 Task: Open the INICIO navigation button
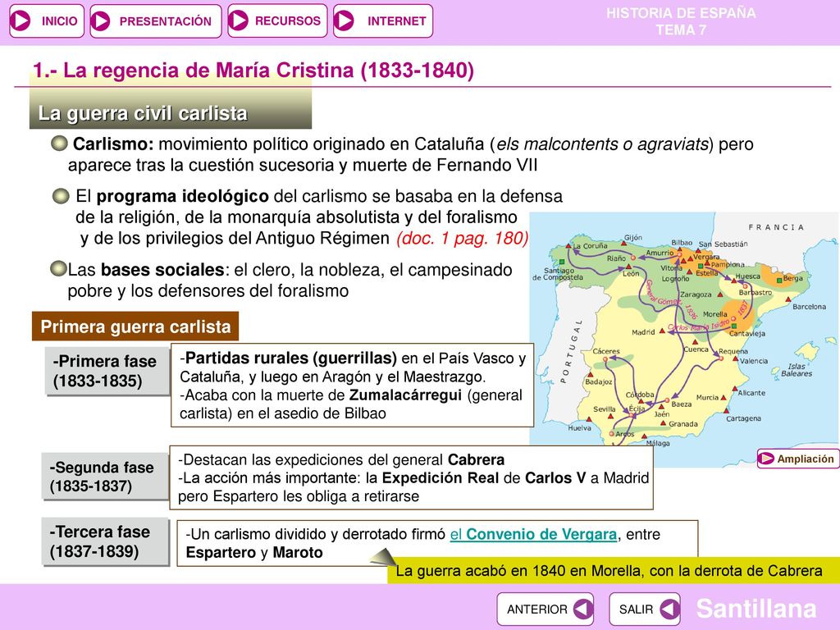click(x=47, y=21)
